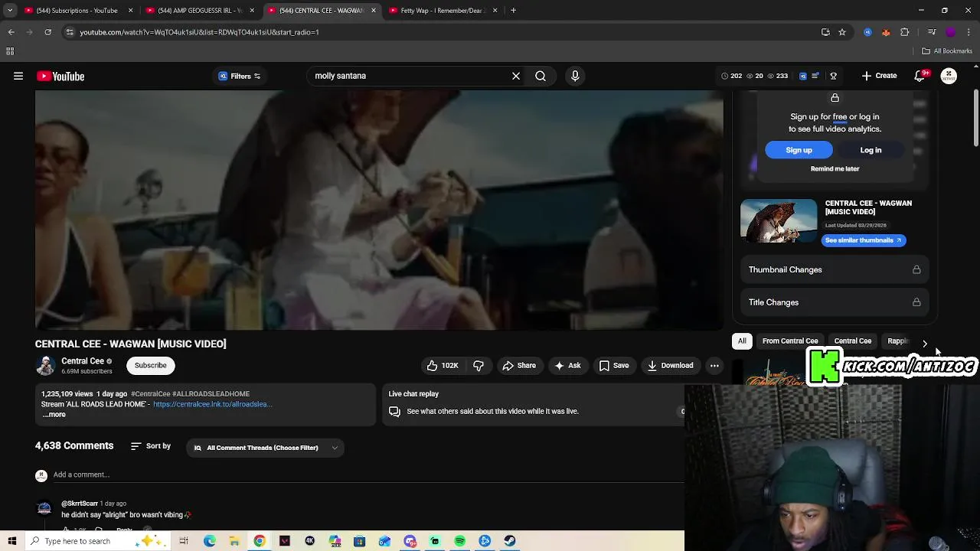Image resolution: width=980 pixels, height=551 pixels.
Task: Expand the Thumbnail Changes section
Action: pos(835,269)
